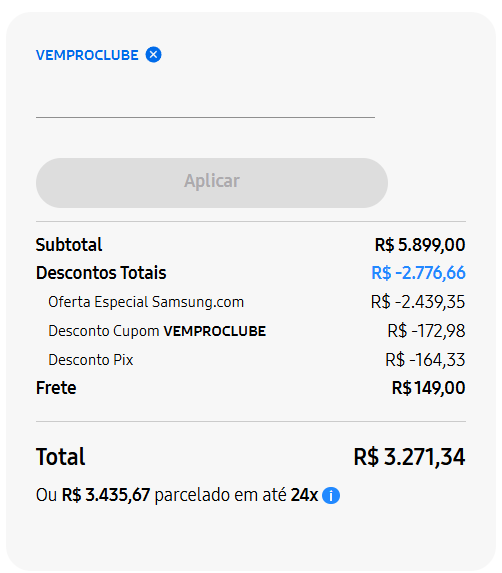Click the installment price R$ 3.435,67
The image size is (502, 573).
(x=106, y=495)
